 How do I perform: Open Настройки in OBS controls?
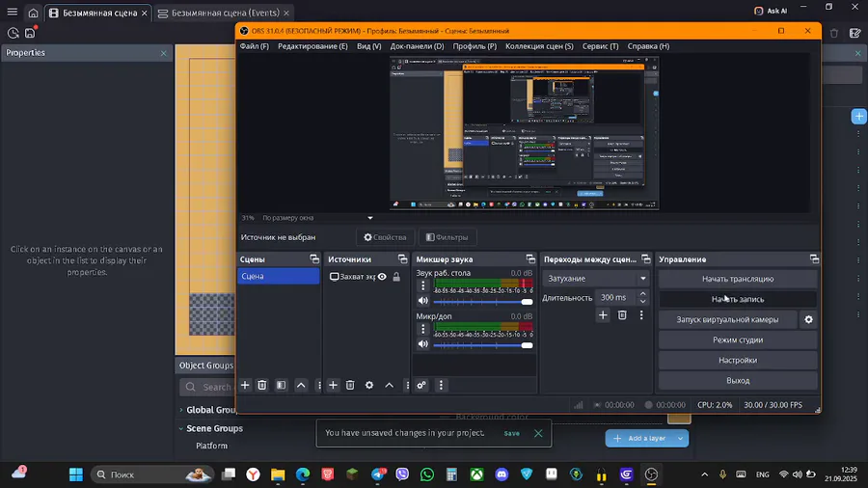738,360
